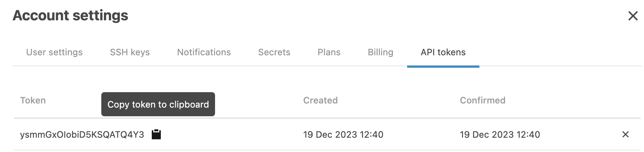Image resolution: width=644 pixels, height=152 pixels.
Task: Open the SSH keys tab
Action: click(130, 52)
